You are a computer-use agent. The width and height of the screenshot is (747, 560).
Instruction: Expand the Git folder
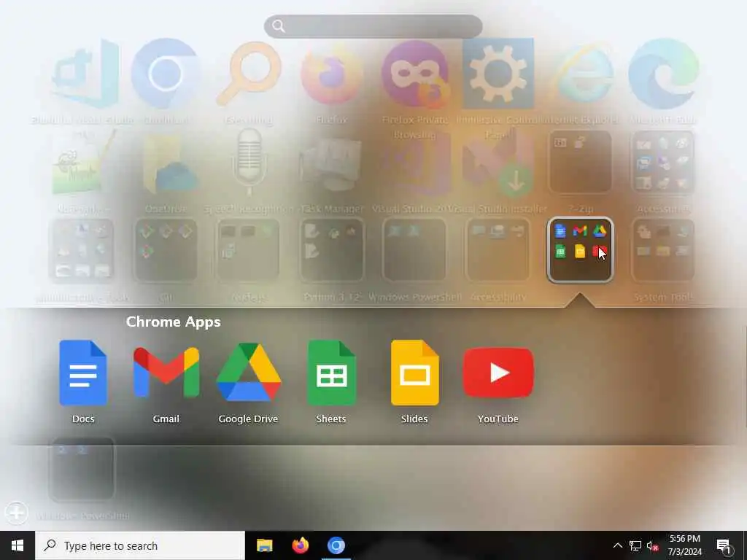coord(166,251)
